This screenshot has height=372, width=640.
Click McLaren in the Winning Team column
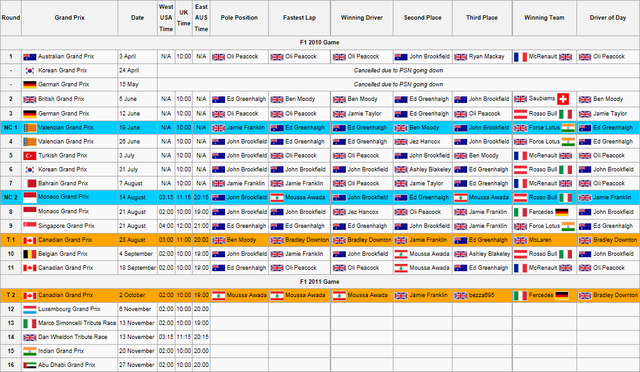(x=540, y=240)
